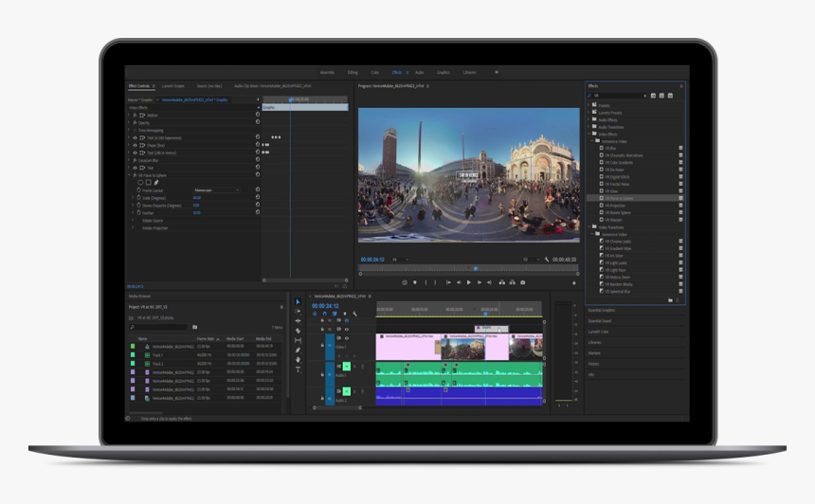Viewport: 815px width, 504px height.
Task: Hide the Shape (Box) layer
Action: (x=134, y=145)
